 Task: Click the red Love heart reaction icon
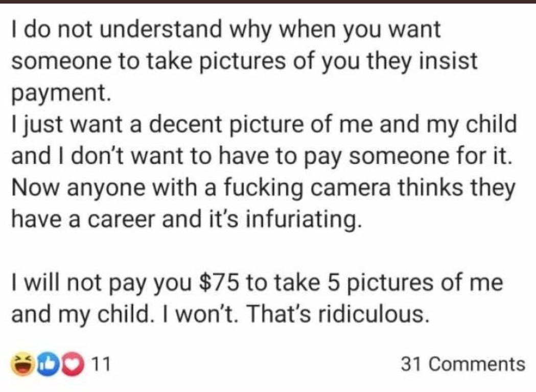point(73,364)
